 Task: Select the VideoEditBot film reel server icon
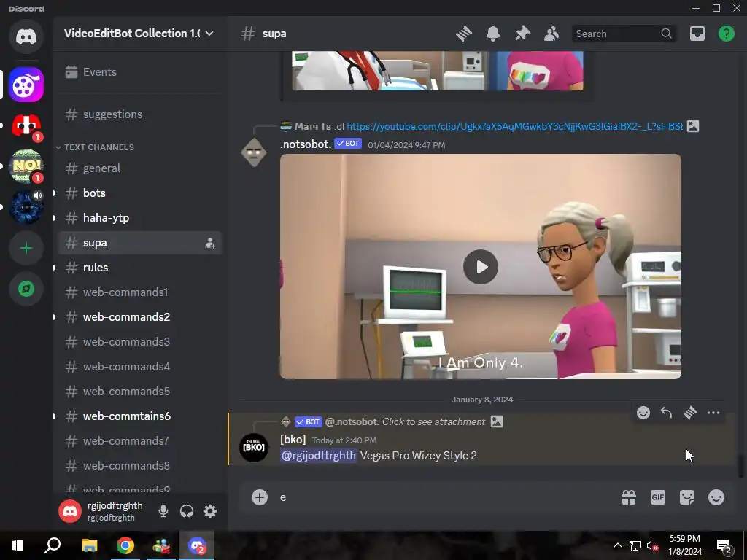click(x=26, y=85)
